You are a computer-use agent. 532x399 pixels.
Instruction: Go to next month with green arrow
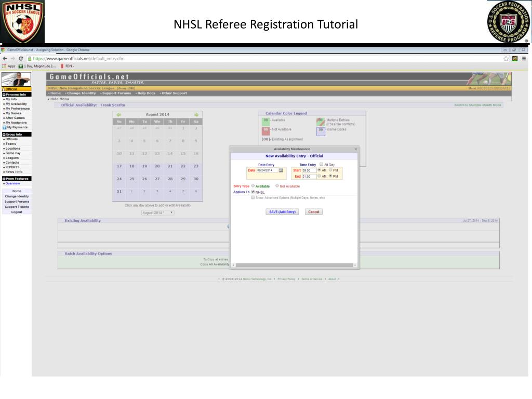[x=196, y=115]
